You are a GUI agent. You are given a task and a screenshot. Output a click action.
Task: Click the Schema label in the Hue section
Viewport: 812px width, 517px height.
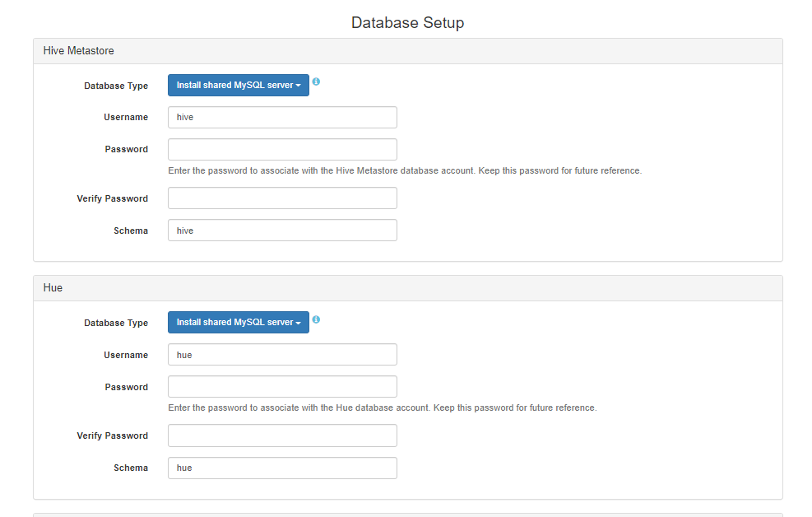131,468
